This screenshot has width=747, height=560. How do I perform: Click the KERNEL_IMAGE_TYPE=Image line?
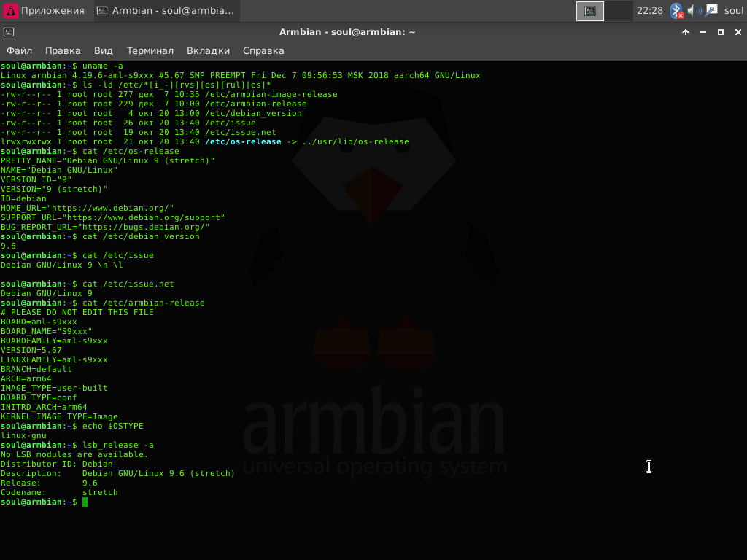[x=59, y=416]
